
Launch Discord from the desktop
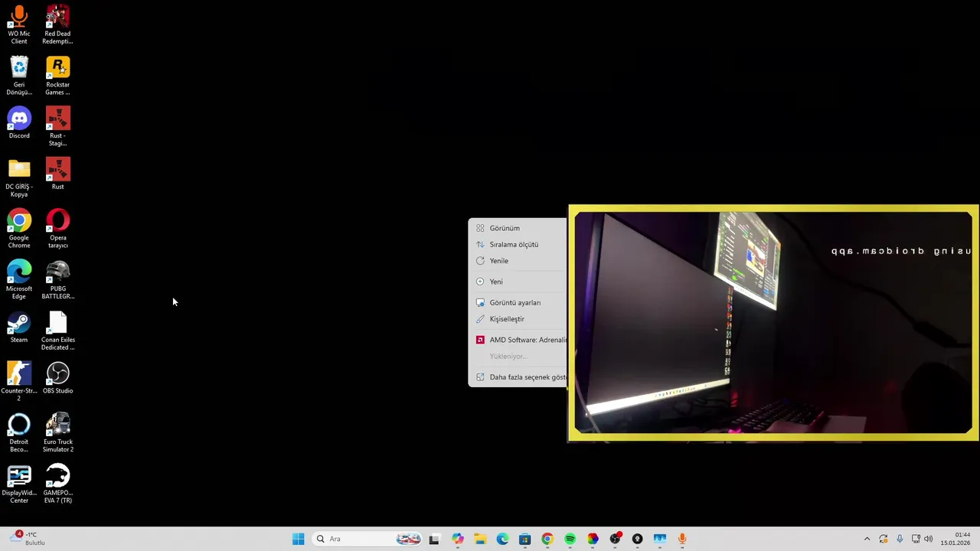[x=19, y=123]
